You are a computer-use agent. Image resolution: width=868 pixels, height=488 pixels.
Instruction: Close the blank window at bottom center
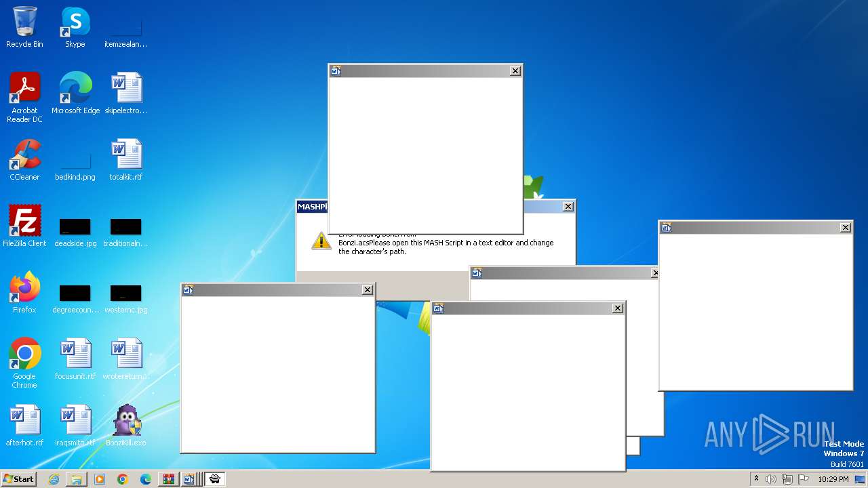[x=618, y=308]
